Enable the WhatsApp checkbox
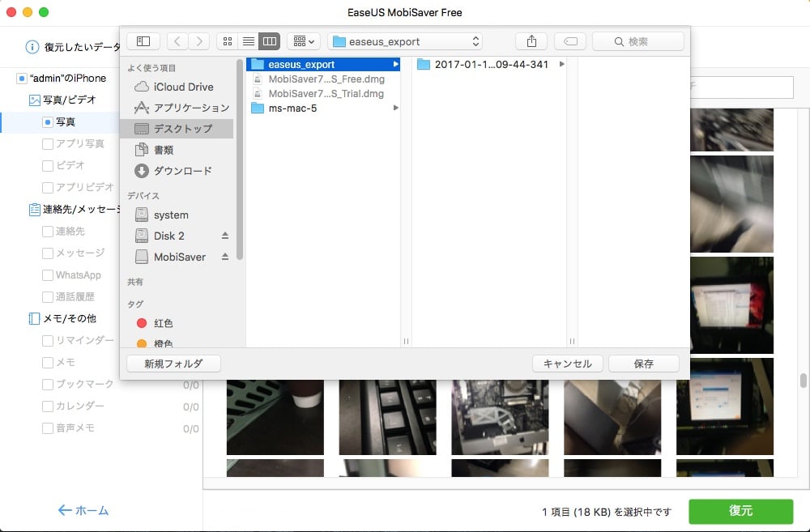Image resolution: width=810 pixels, height=532 pixels. [x=48, y=275]
